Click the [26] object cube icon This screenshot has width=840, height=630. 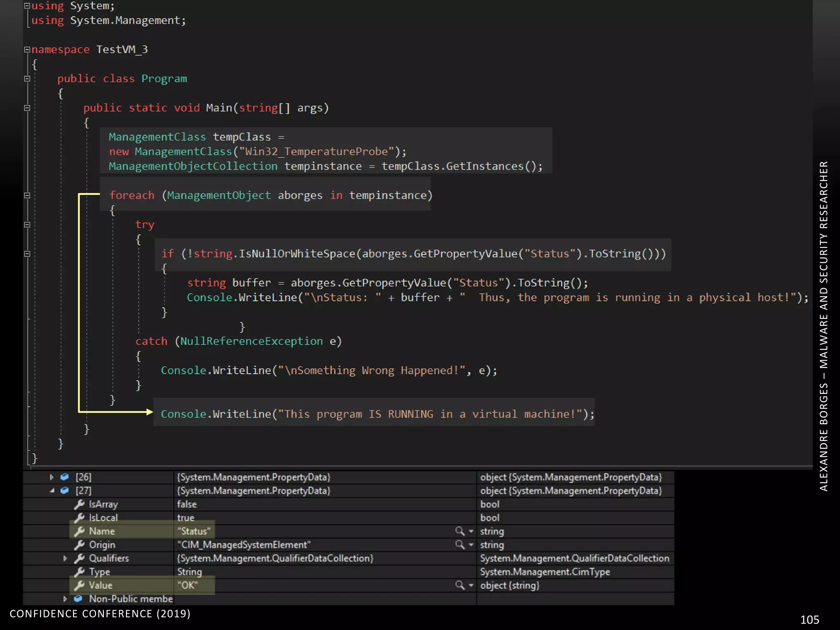pyautogui.click(x=64, y=477)
